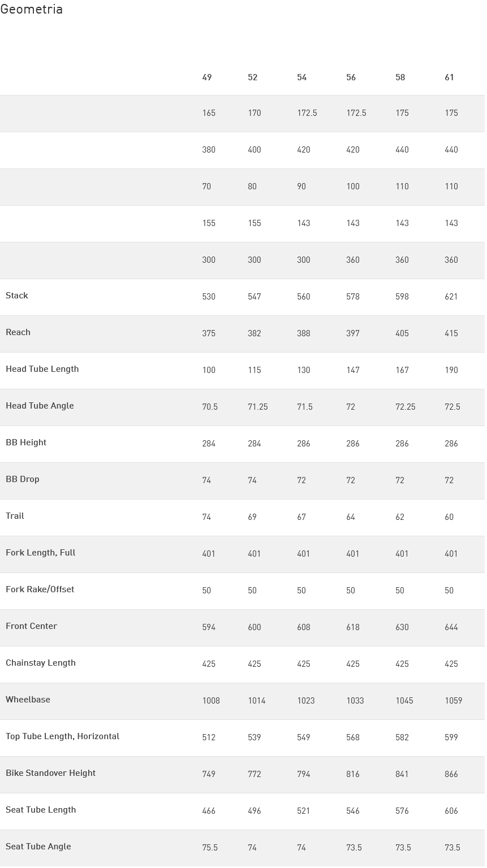Select the size 52 column header
This screenshot has width=487, height=868.
(253, 77)
